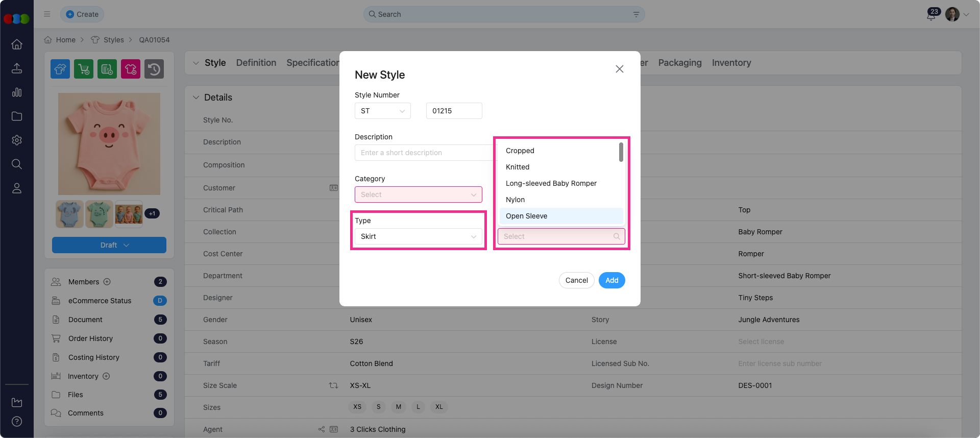980x438 pixels.
Task: Click the Description input field
Action: 425,153
